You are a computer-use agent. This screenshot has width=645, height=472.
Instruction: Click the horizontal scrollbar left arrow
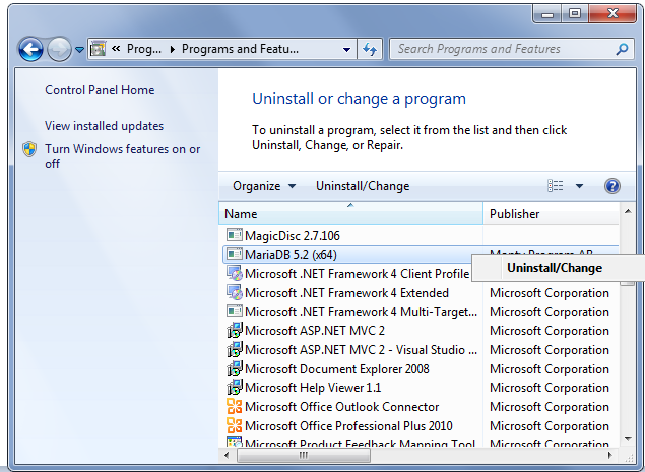coord(227,455)
